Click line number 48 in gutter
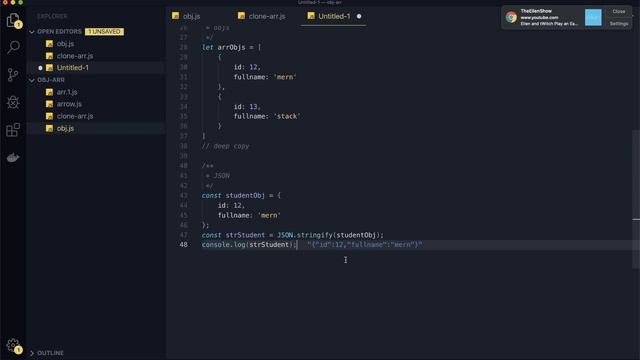 pos(184,244)
